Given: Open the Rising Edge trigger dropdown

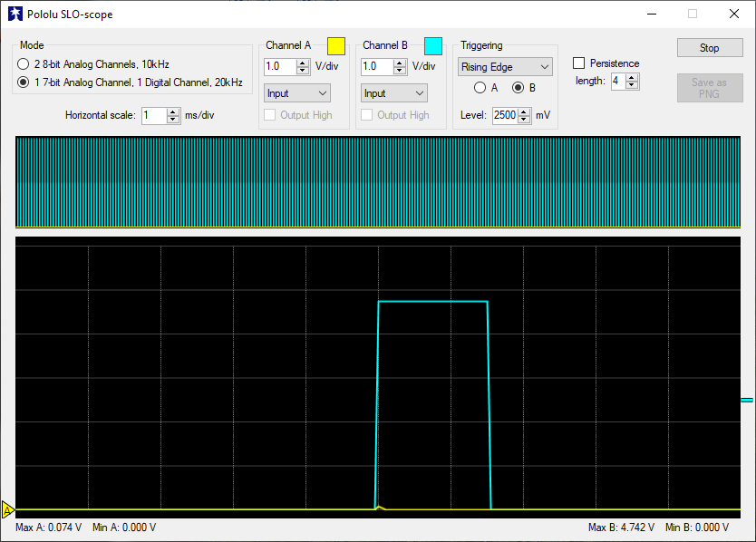Looking at the screenshot, I should coord(505,66).
